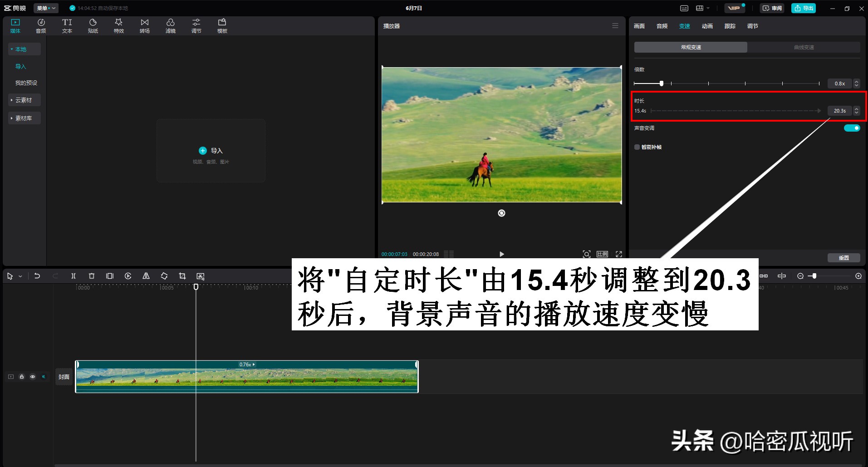The width and height of the screenshot is (868, 467).
Task: Select the 文本 text panel
Action: tap(67, 25)
